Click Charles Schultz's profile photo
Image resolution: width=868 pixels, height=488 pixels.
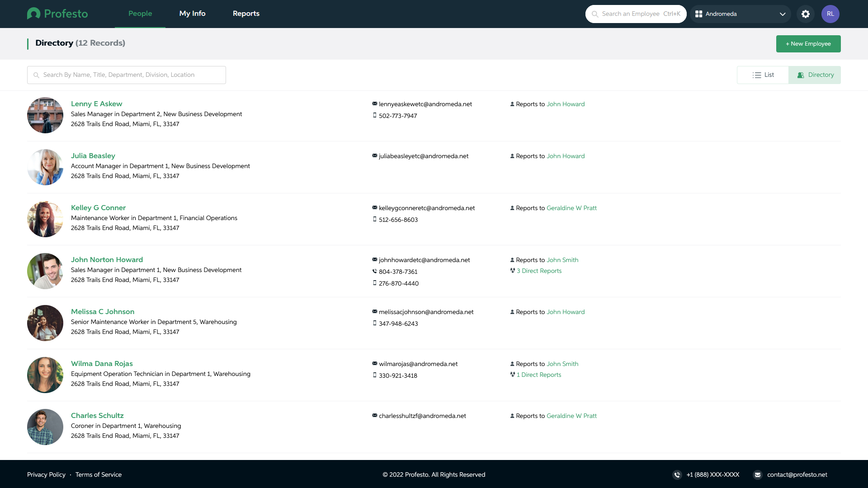point(45,427)
